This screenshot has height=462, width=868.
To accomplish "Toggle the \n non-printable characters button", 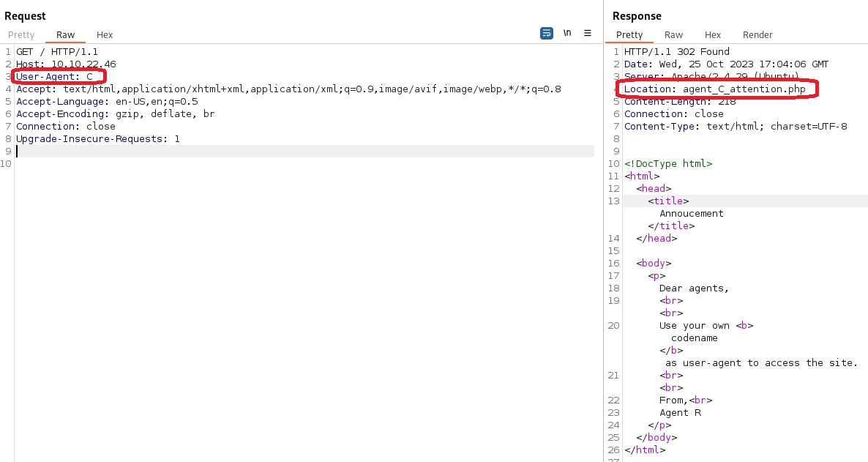I will (x=567, y=33).
